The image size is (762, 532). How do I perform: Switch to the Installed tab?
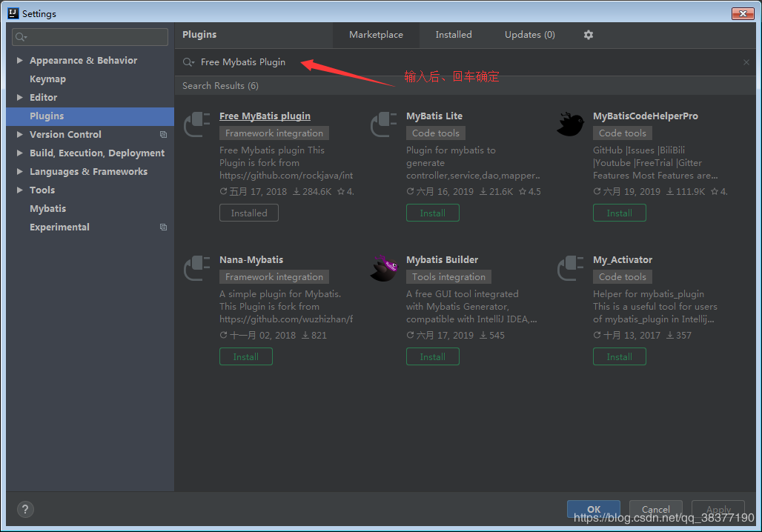(x=454, y=35)
